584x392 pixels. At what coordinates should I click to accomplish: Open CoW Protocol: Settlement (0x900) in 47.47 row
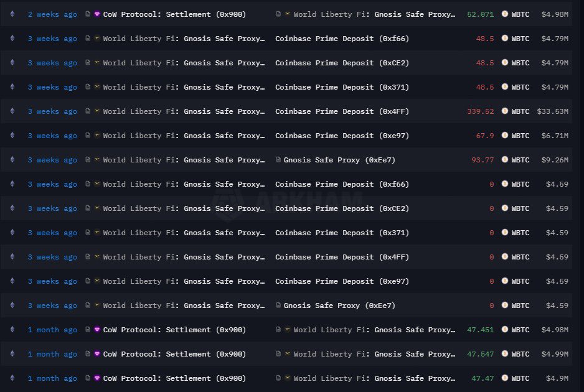(174, 378)
